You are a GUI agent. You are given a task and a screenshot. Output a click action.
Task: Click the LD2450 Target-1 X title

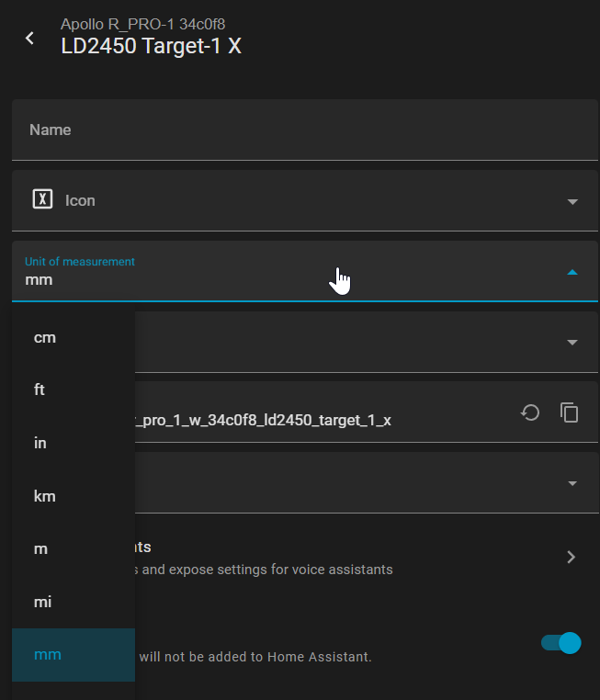pos(151,46)
